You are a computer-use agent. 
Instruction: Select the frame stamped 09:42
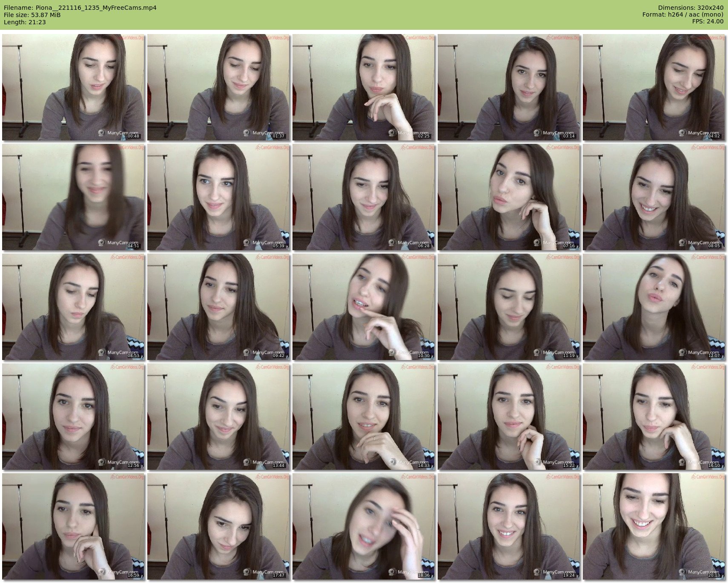[218, 307]
